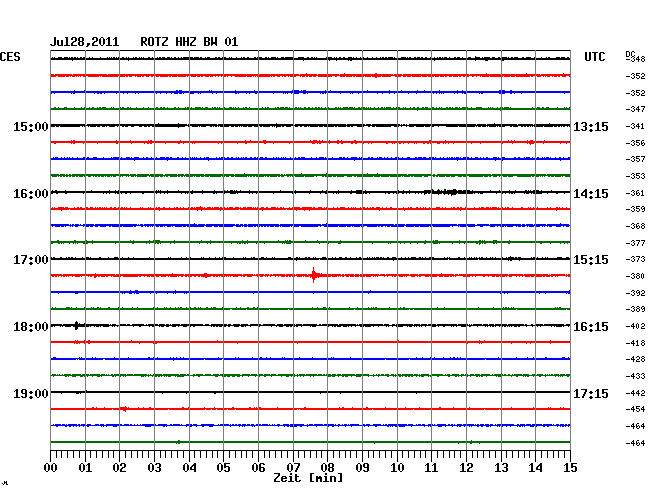
Task: Click the DC offset value -368
Action: pos(635,226)
